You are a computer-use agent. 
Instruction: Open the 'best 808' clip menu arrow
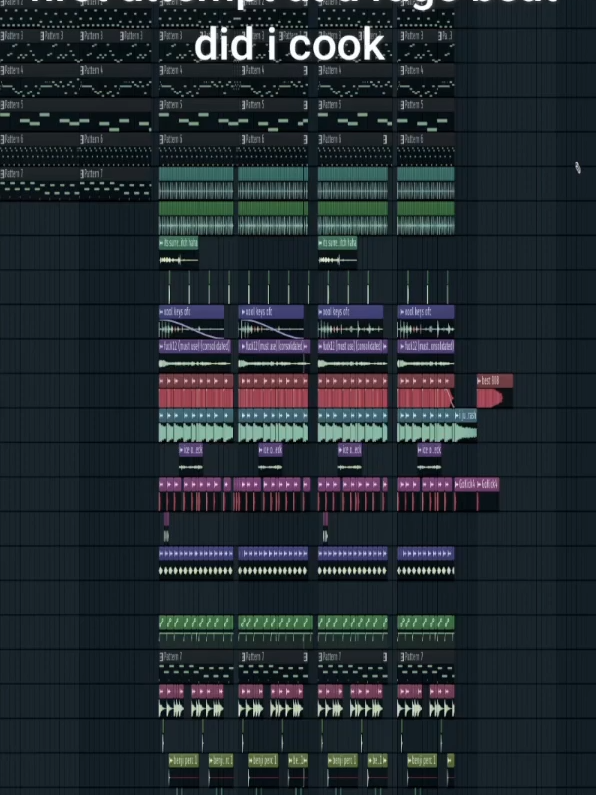pos(480,380)
